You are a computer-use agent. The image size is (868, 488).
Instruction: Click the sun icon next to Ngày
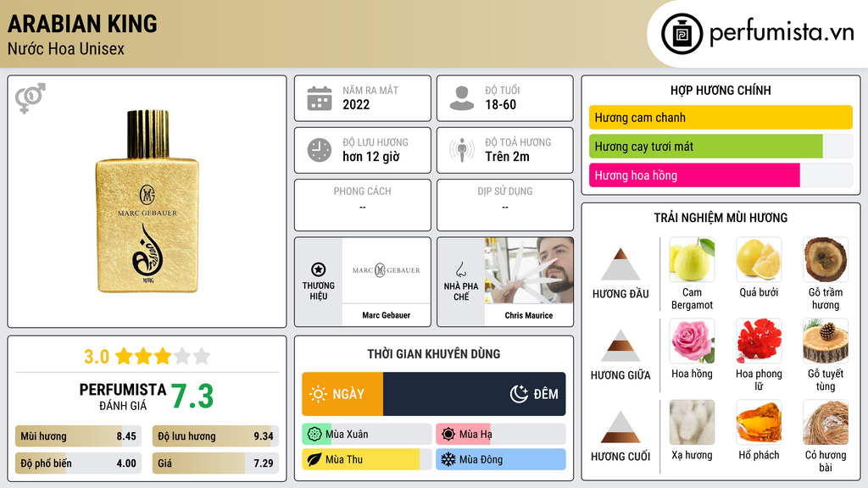(319, 394)
